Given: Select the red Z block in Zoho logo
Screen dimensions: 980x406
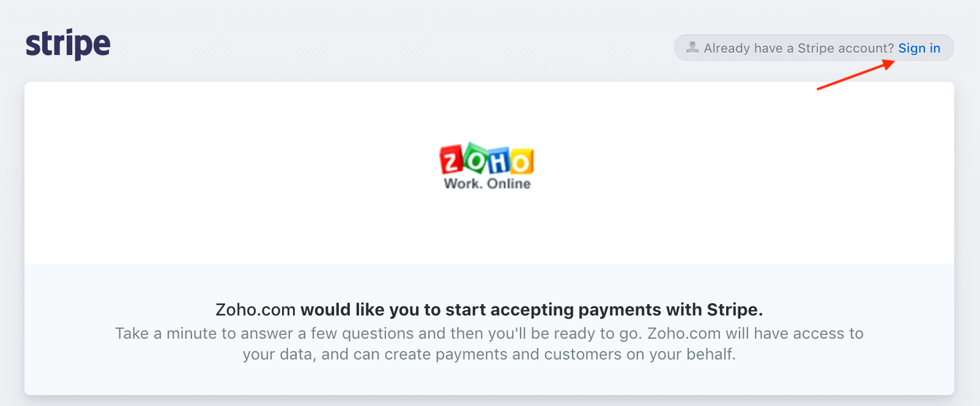Looking at the screenshot, I should pyautogui.click(x=451, y=161).
